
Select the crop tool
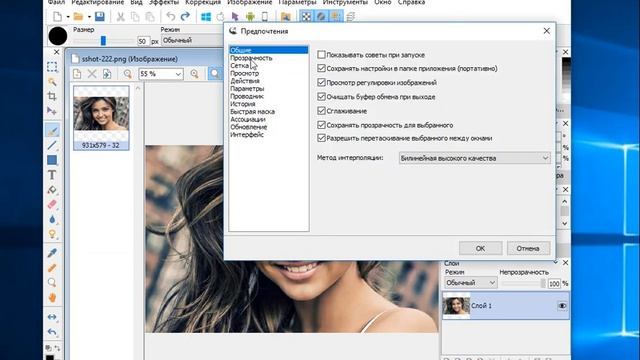click(52, 96)
